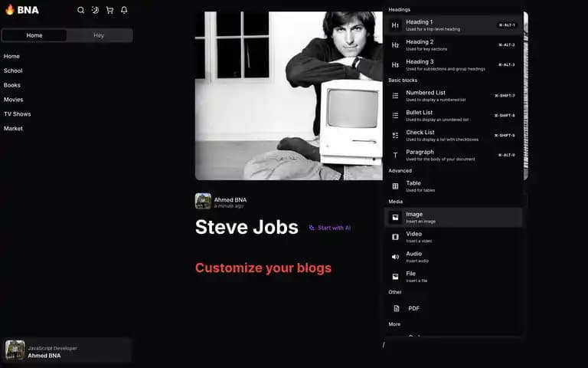Open Books in sidebar
Viewport: 588px width, 368px height.
click(x=12, y=85)
